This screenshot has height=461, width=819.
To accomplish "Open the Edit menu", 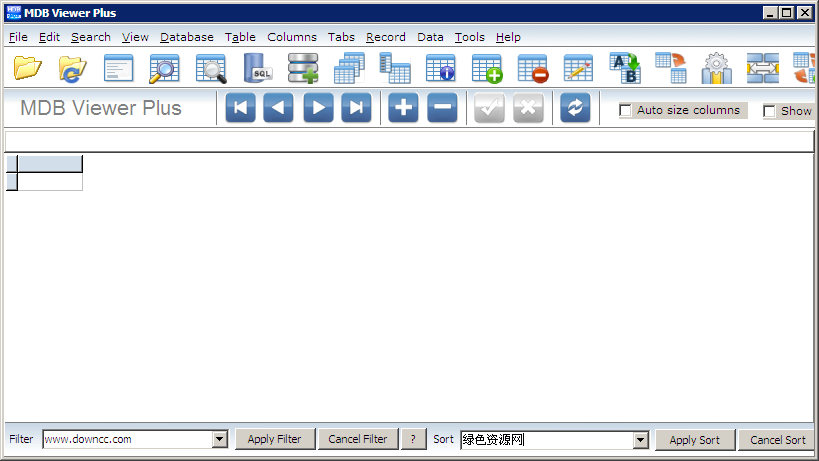I will coord(49,37).
